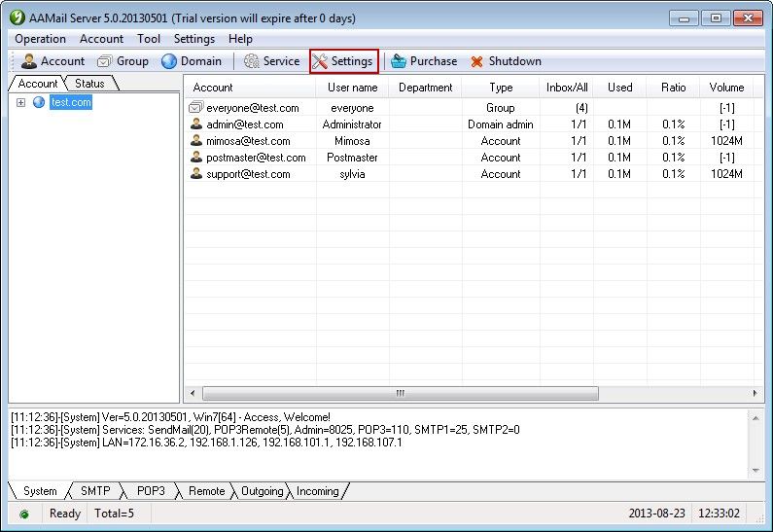Click the Purchase basket toolbar icon
The image size is (773, 532).
399,61
